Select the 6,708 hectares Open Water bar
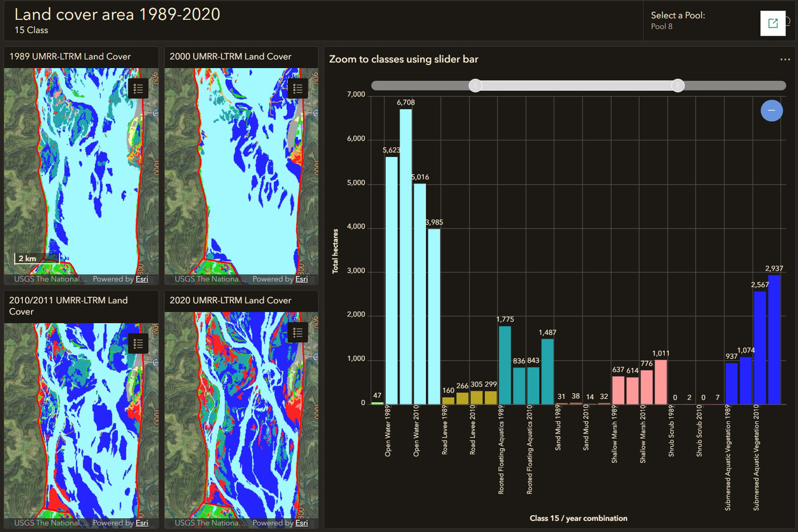The width and height of the screenshot is (798, 532). pos(406,257)
